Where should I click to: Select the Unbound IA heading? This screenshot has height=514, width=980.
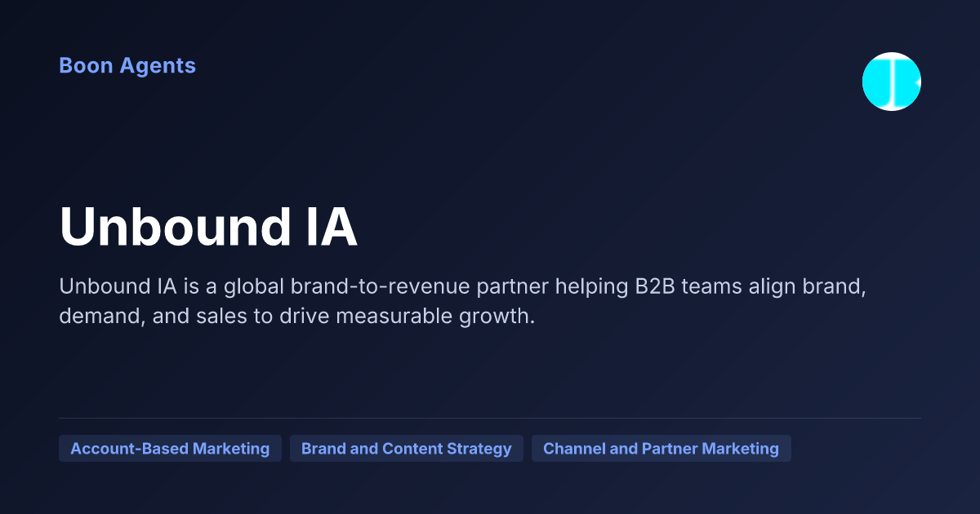point(208,227)
